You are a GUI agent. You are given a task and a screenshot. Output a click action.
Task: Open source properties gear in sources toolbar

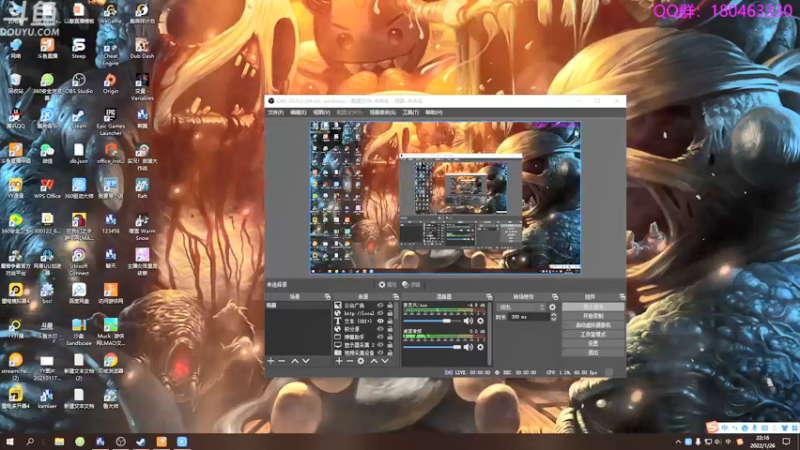(361, 361)
